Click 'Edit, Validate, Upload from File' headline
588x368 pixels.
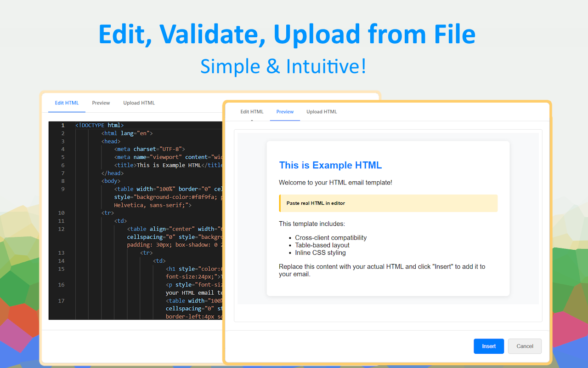coord(287,34)
